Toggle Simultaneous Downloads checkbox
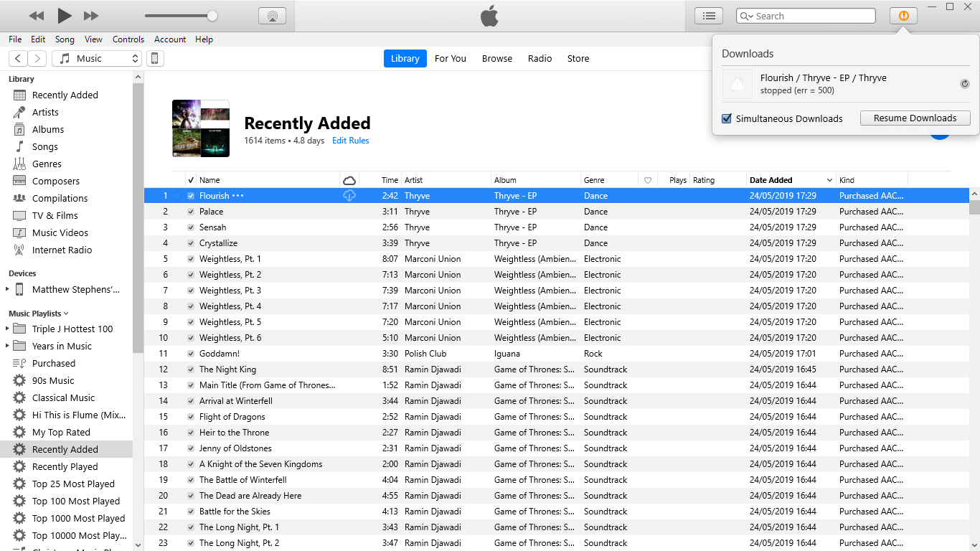Viewport: 980px width, 551px height. pyautogui.click(x=727, y=118)
